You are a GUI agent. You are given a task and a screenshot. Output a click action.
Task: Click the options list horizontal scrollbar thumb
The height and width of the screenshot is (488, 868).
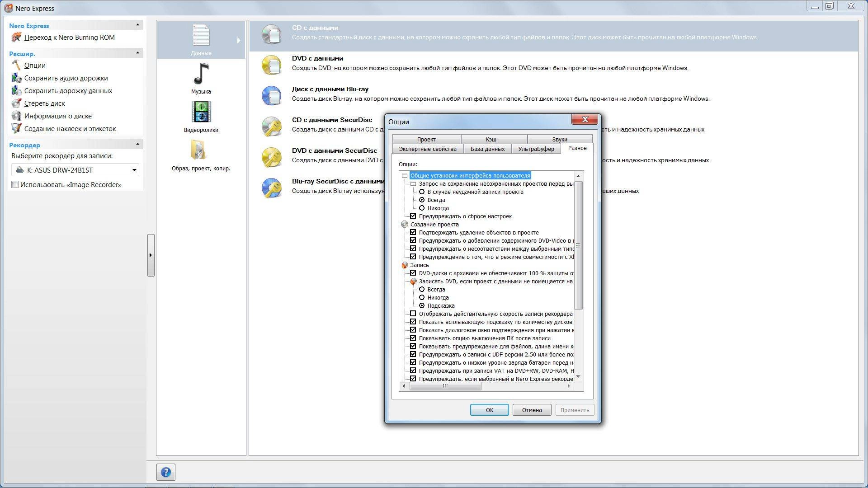click(445, 386)
